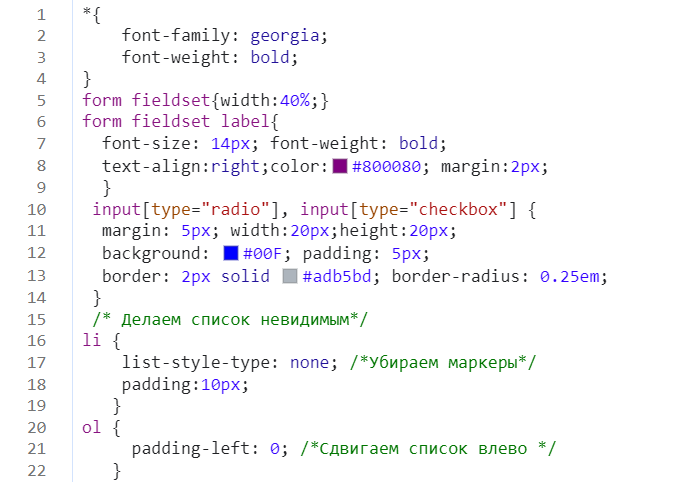Place cursor on list-style-type property
The height and width of the screenshot is (482, 681).
(x=199, y=362)
